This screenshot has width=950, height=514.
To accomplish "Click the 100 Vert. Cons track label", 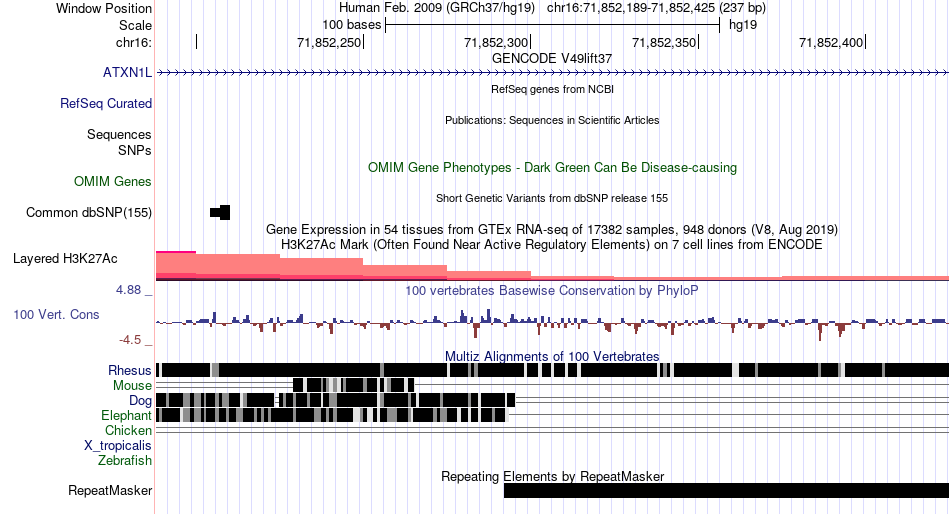I will pos(56,315).
